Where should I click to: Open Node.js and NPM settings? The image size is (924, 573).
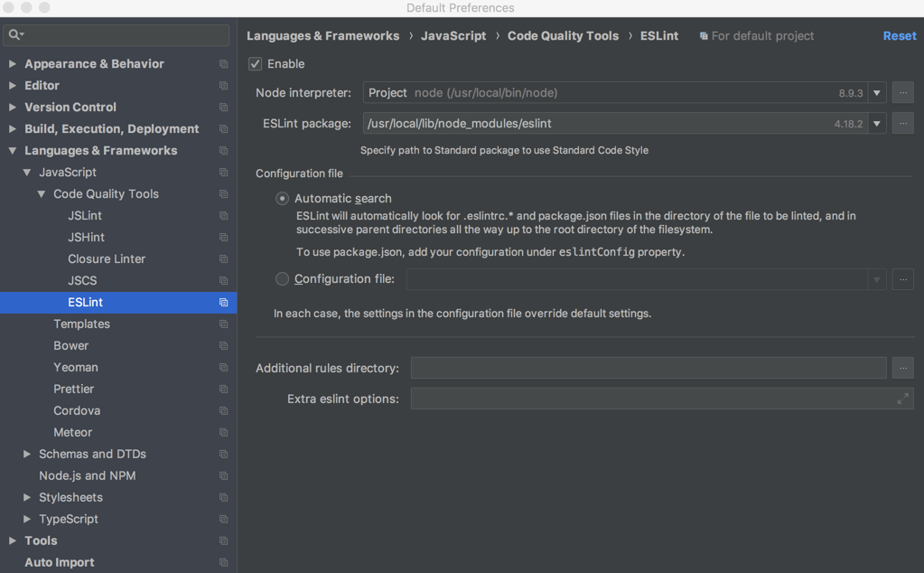88,475
